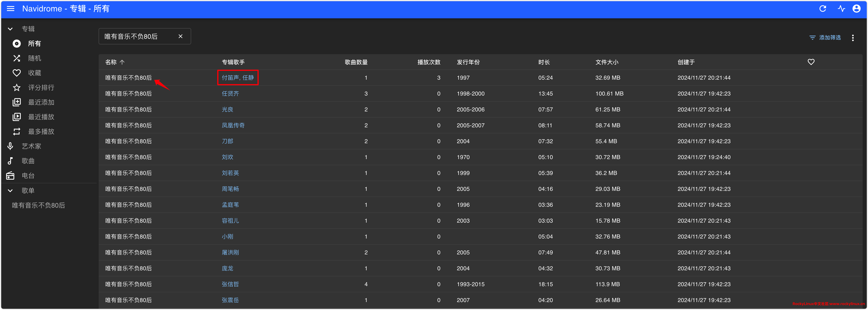The image size is (868, 310).
Task: Select the 电台 menu item
Action: point(28,176)
